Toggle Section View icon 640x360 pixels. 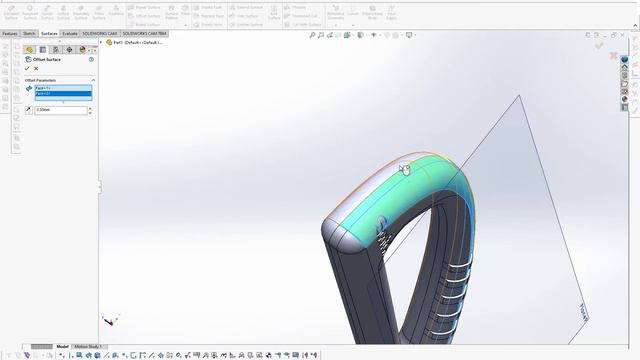pyautogui.click(x=338, y=35)
